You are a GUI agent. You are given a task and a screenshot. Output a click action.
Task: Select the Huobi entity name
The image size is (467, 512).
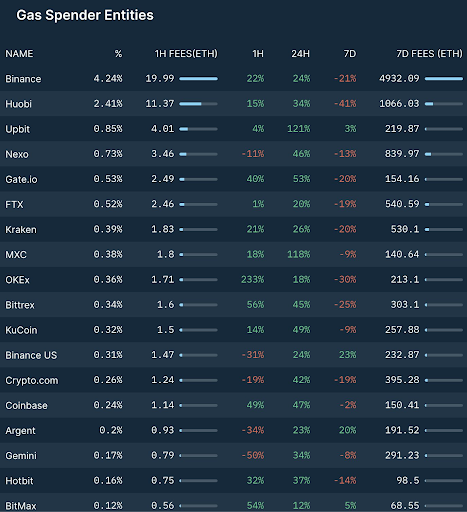18,104
